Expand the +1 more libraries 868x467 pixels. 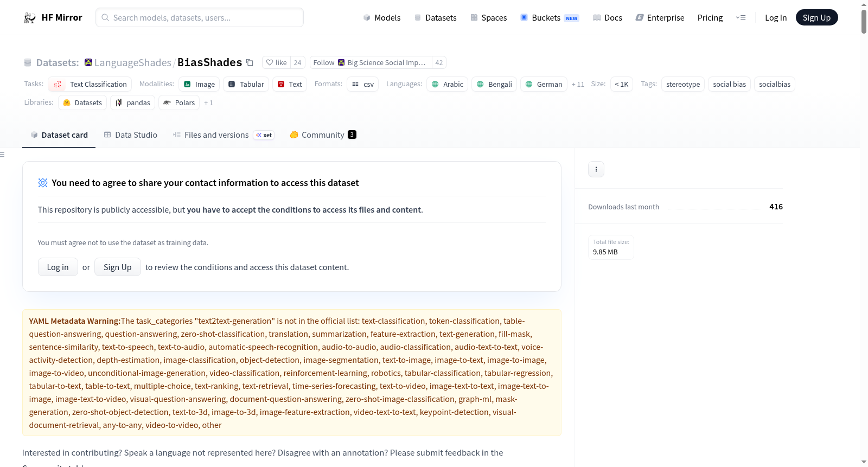coord(208,103)
